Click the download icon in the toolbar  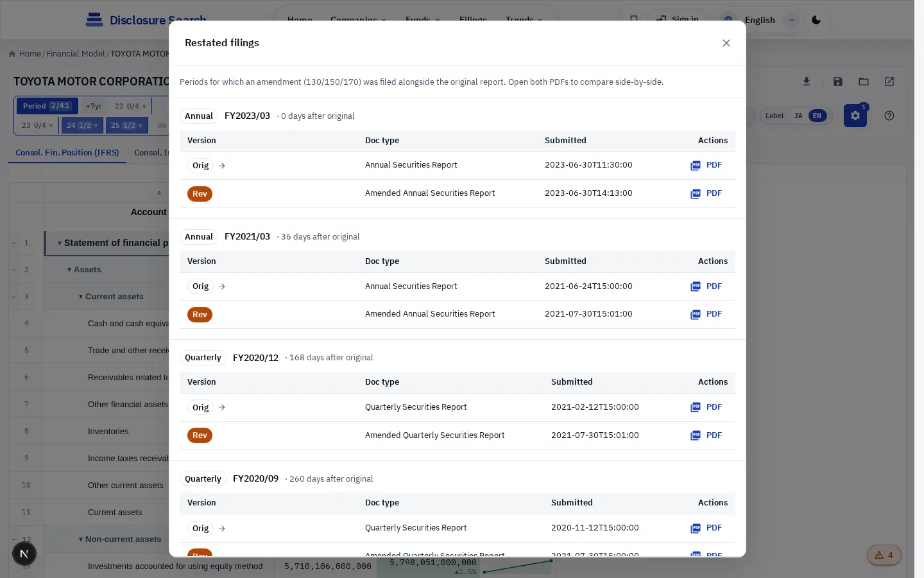click(807, 82)
